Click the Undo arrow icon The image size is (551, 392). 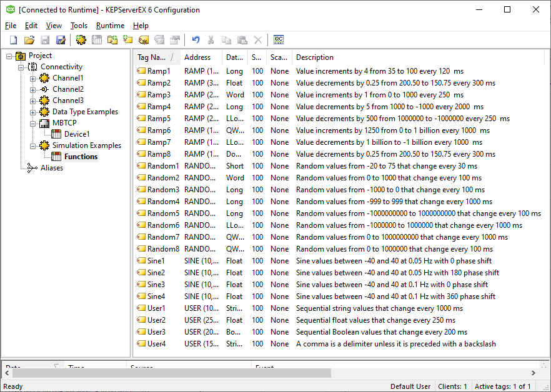pos(196,40)
